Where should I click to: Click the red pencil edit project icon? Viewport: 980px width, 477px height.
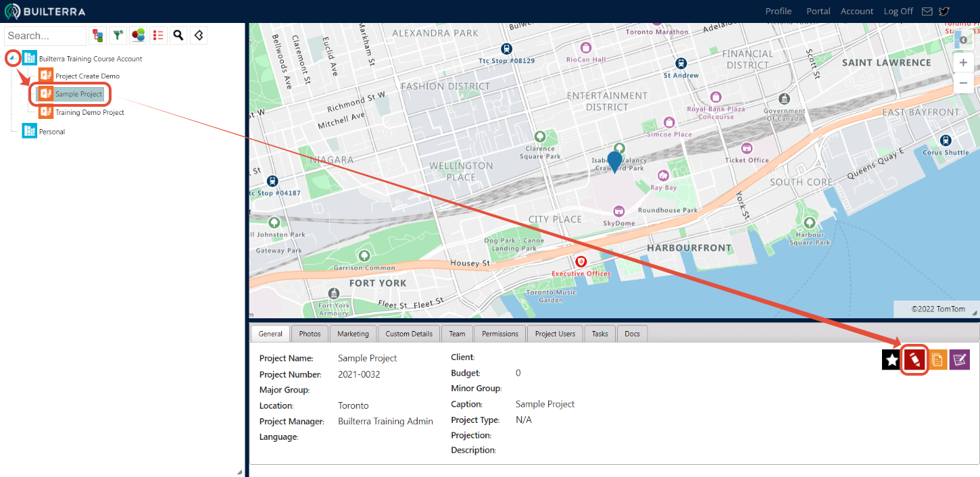pos(914,360)
